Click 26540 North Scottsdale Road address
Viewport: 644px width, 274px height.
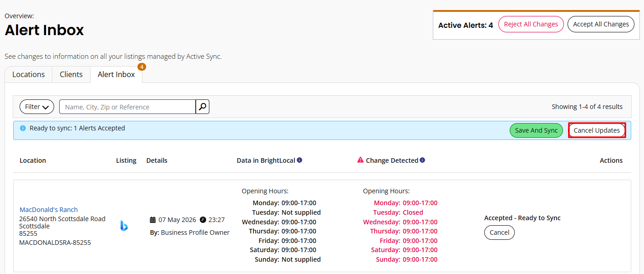coord(62,219)
